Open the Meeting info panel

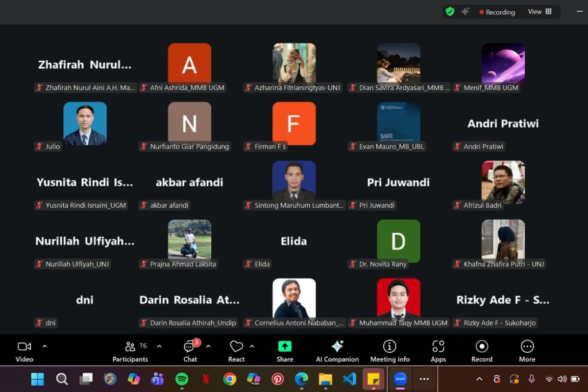click(390, 351)
